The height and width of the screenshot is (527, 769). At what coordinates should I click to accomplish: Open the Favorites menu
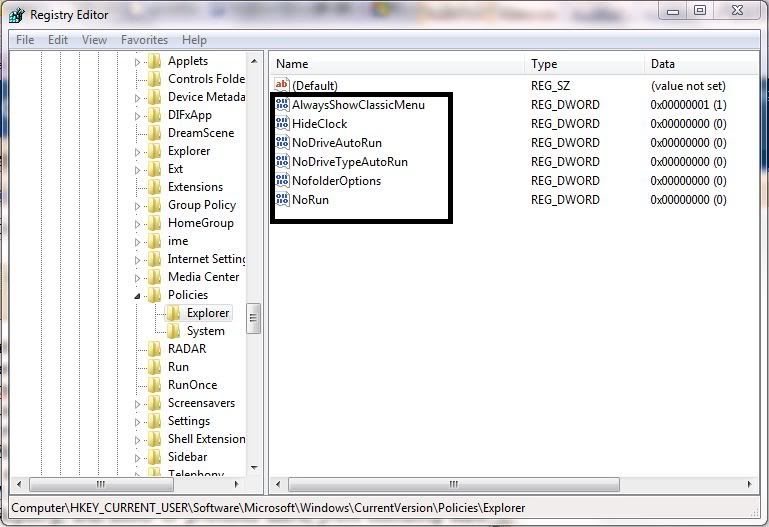[x=144, y=40]
